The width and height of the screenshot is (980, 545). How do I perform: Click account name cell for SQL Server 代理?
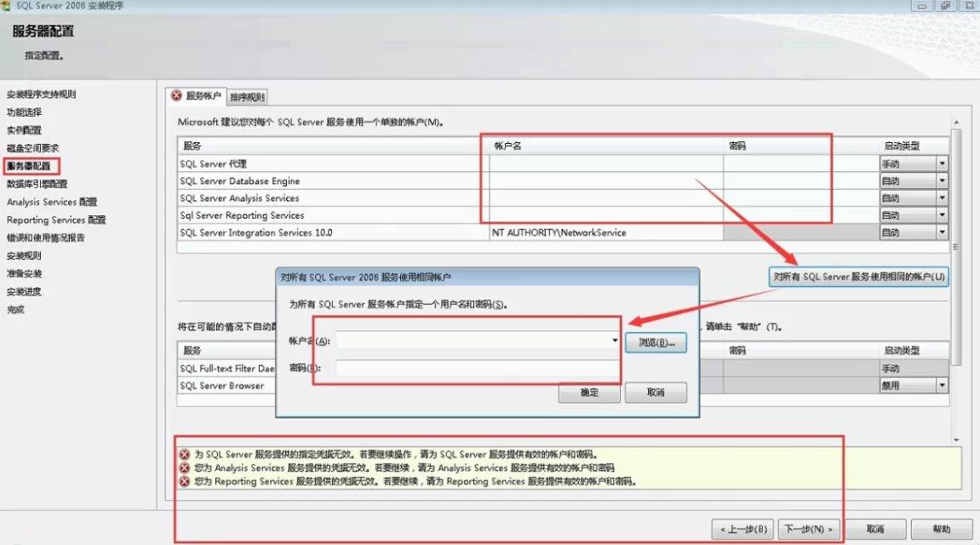tap(606, 163)
